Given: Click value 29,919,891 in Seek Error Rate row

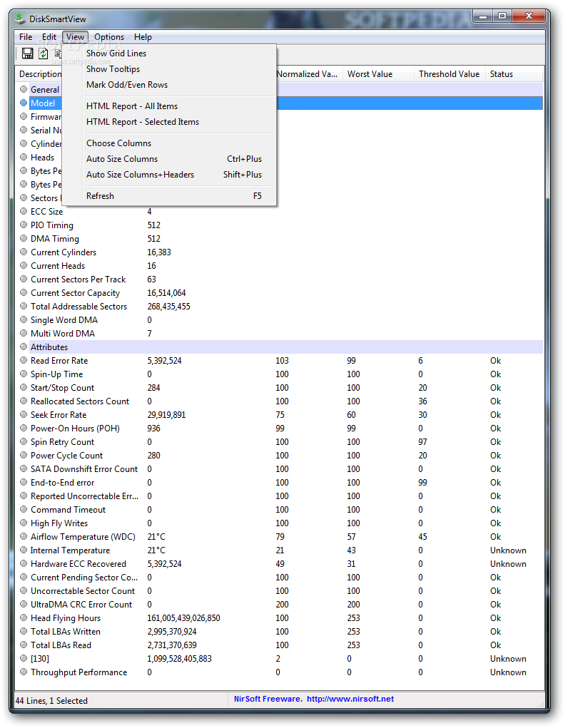Looking at the screenshot, I should pyautogui.click(x=166, y=414).
